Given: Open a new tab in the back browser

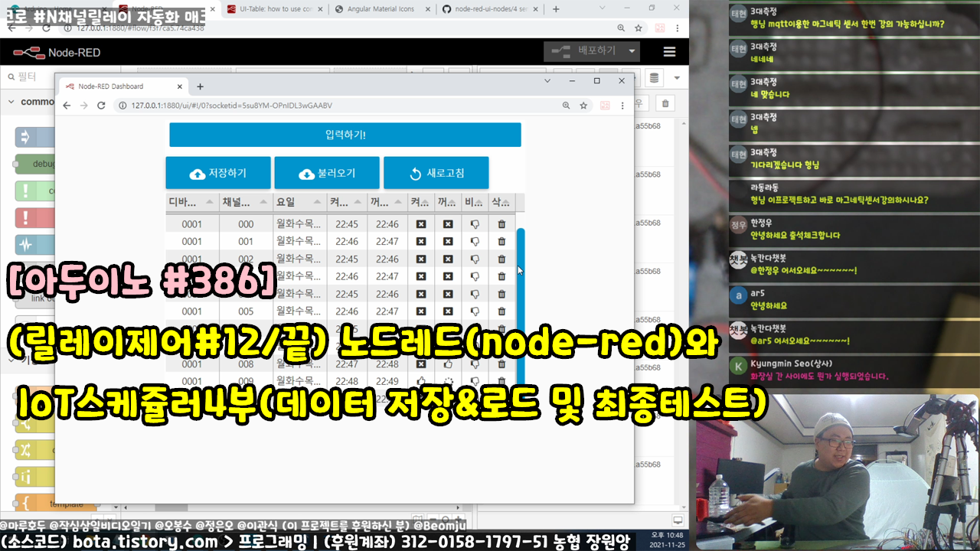Looking at the screenshot, I should [556, 9].
